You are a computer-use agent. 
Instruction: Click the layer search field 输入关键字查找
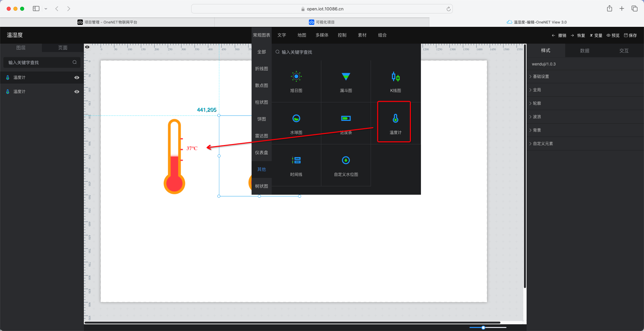(39, 62)
